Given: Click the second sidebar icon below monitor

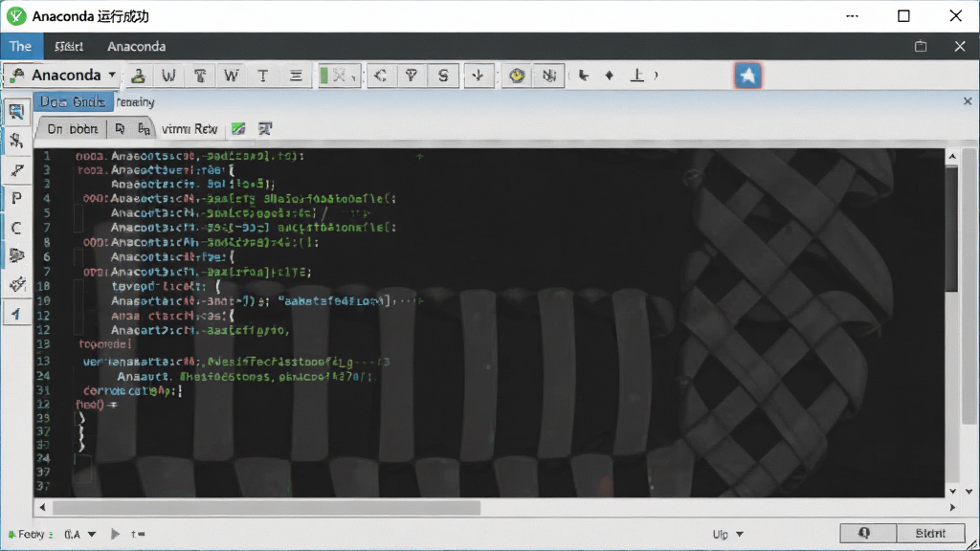Looking at the screenshot, I should (17, 141).
